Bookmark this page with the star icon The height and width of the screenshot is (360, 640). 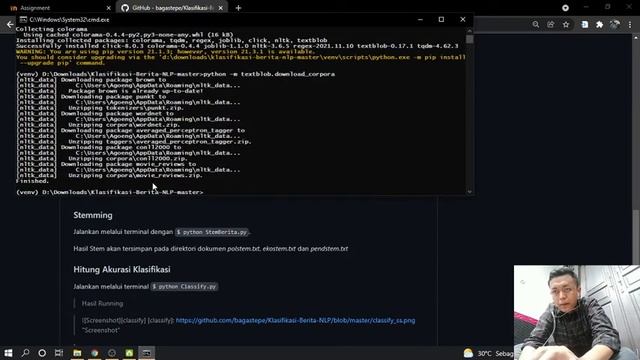point(566,25)
